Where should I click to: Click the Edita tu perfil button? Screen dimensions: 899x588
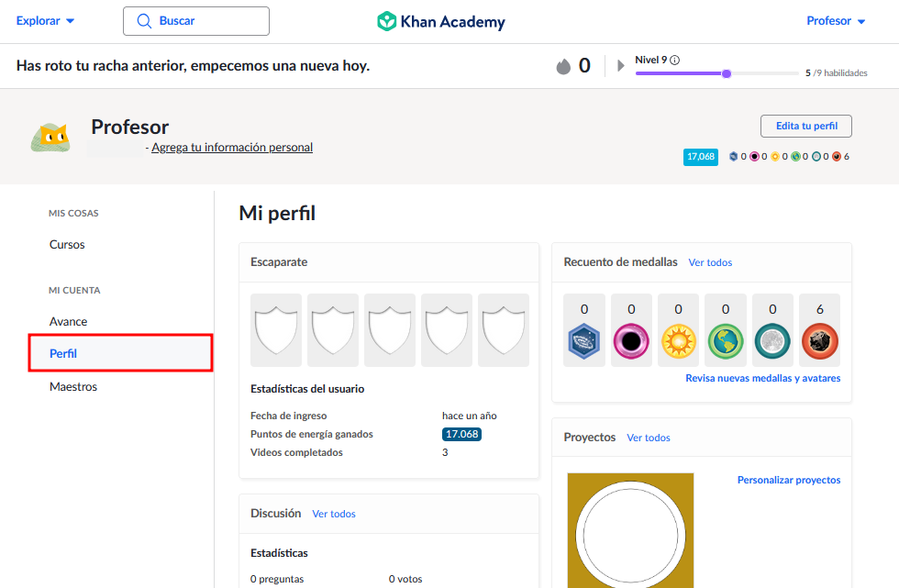(806, 126)
